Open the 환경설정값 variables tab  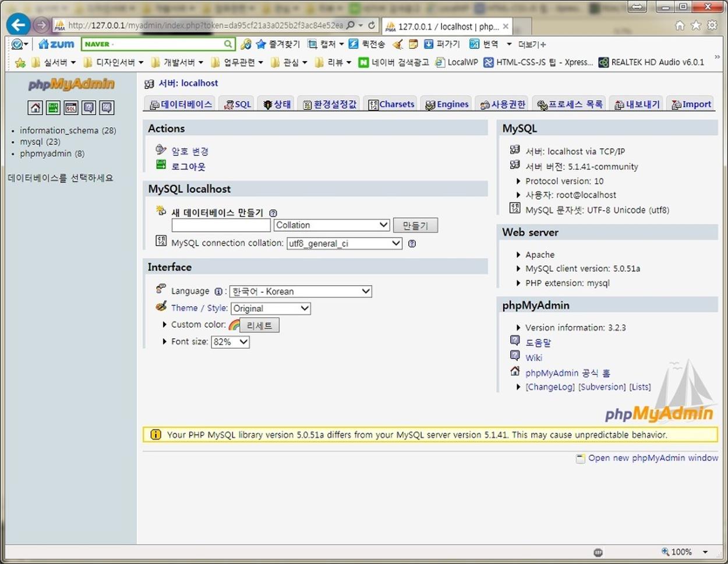[330, 104]
